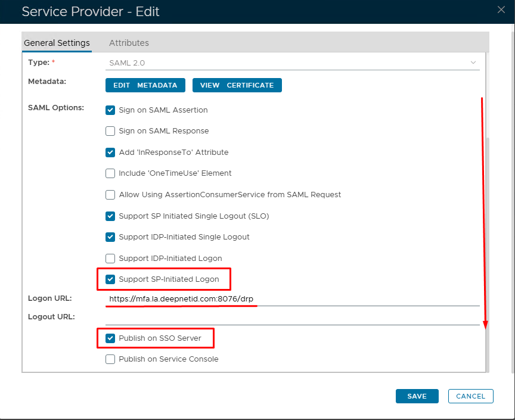The image size is (515, 420).
Task: Toggle Support SP-Initiated Logon checkbox
Action: click(110, 279)
